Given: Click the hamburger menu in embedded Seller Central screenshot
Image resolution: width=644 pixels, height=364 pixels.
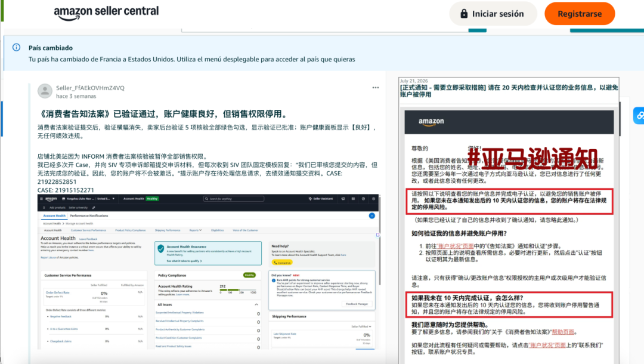Looking at the screenshot, I should [x=41, y=199].
